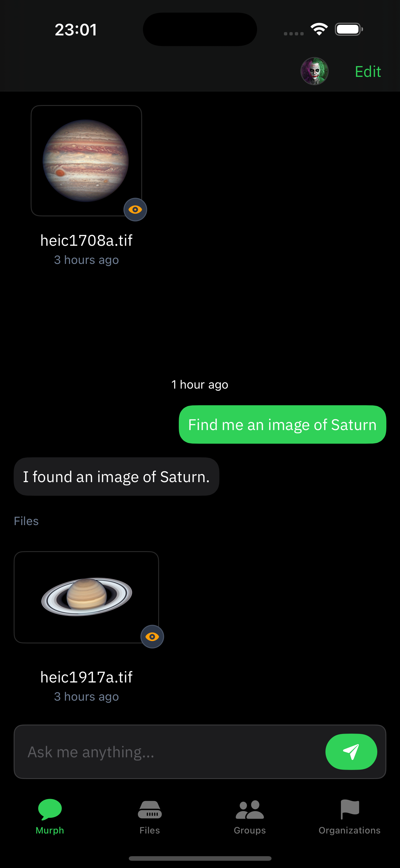This screenshot has height=868, width=400.
Task: Tap the green send paper-plane button
Action: point(351,752)
